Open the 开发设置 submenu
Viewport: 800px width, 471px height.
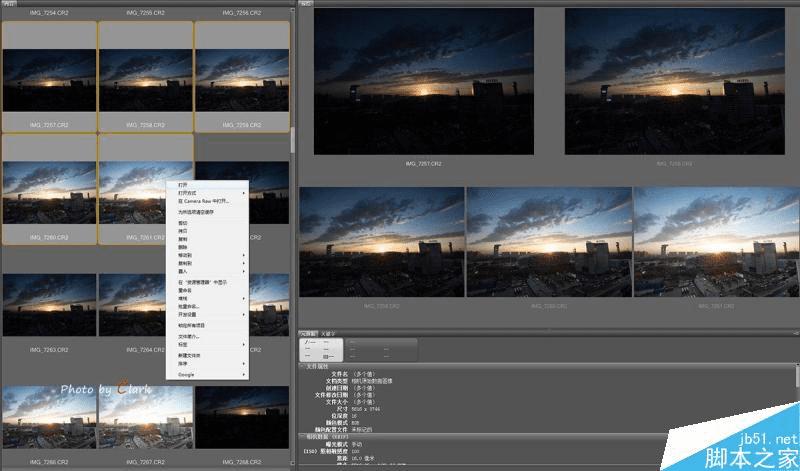(x=188, y=314)
